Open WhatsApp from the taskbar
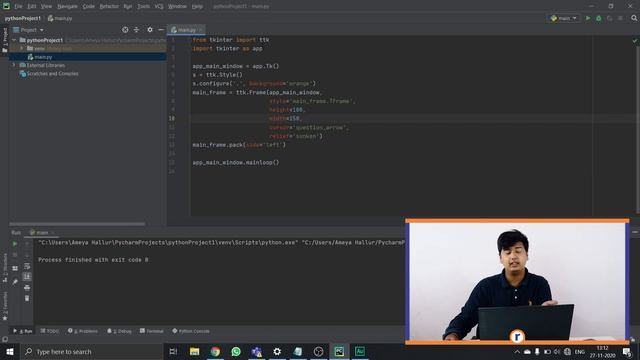The image size is (640, 360). coord(236,351)
